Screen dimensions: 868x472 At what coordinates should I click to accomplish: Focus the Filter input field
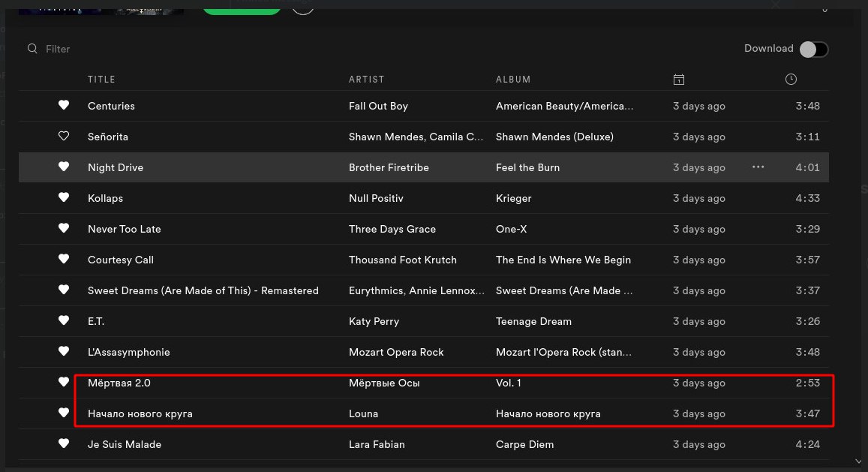pyautogui.click(x=58, y=50)
